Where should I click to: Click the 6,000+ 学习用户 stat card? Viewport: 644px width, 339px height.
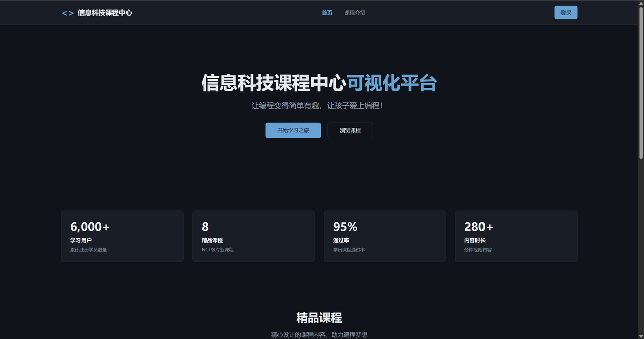(x=122, y=236)
